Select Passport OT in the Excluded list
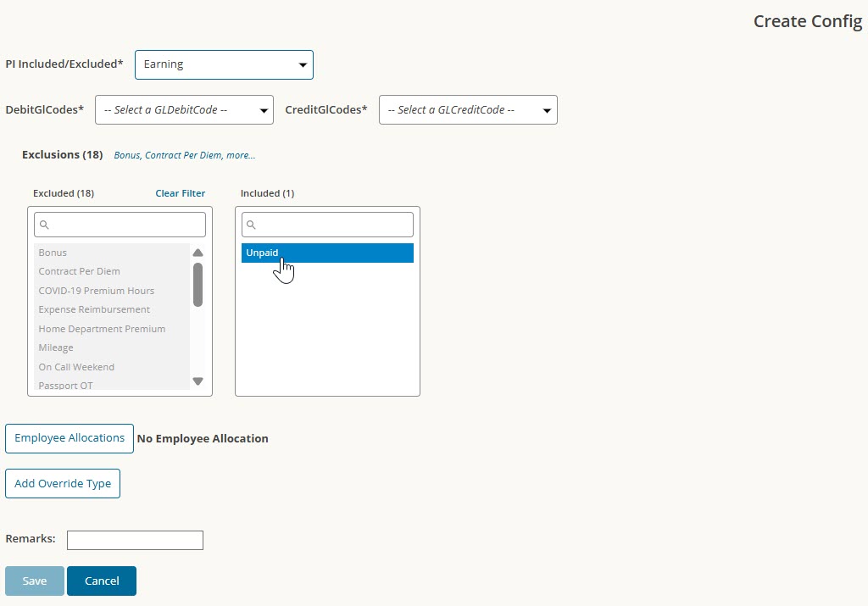This screenshot has height=606, width=868. (112, 384)
